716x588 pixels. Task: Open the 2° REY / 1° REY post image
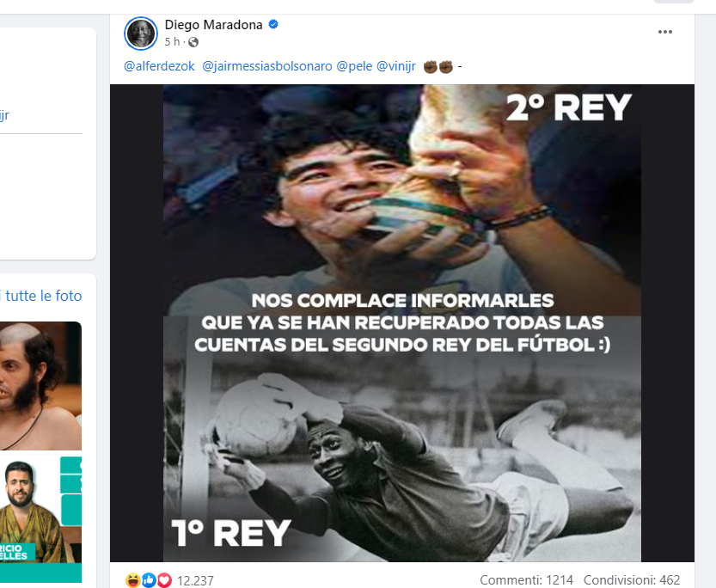point(402,322)
